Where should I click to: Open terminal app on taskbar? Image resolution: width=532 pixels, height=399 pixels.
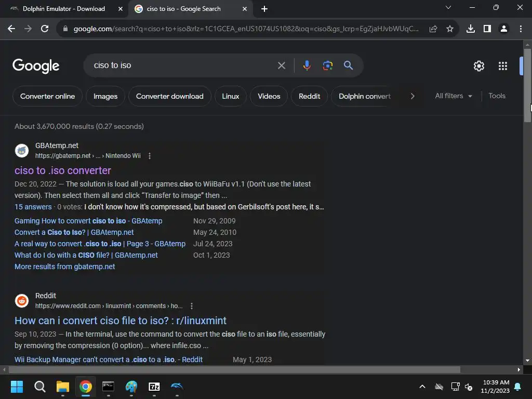pyautogui.click(x=108, y=387)
